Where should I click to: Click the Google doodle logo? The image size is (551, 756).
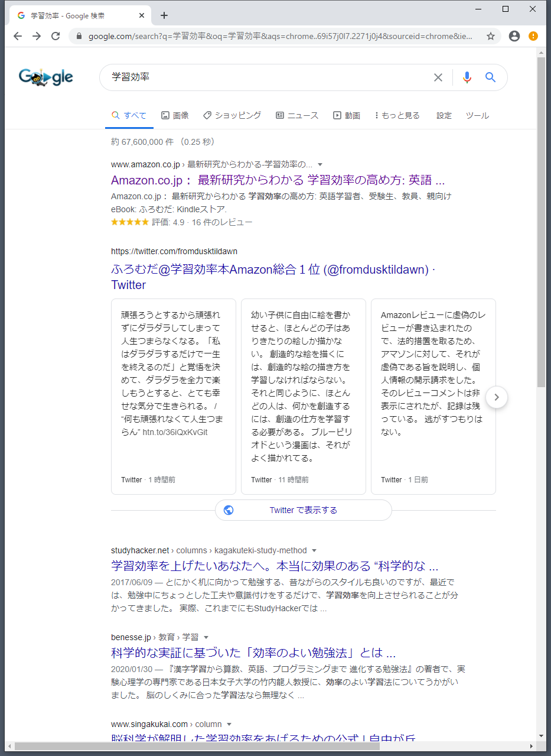[45, 77]
